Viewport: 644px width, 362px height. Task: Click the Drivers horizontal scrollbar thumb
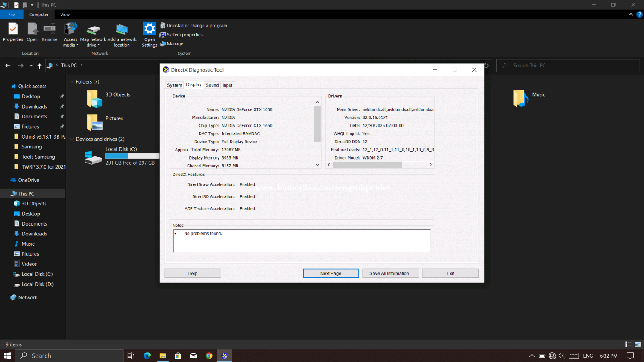click(367, 165)
